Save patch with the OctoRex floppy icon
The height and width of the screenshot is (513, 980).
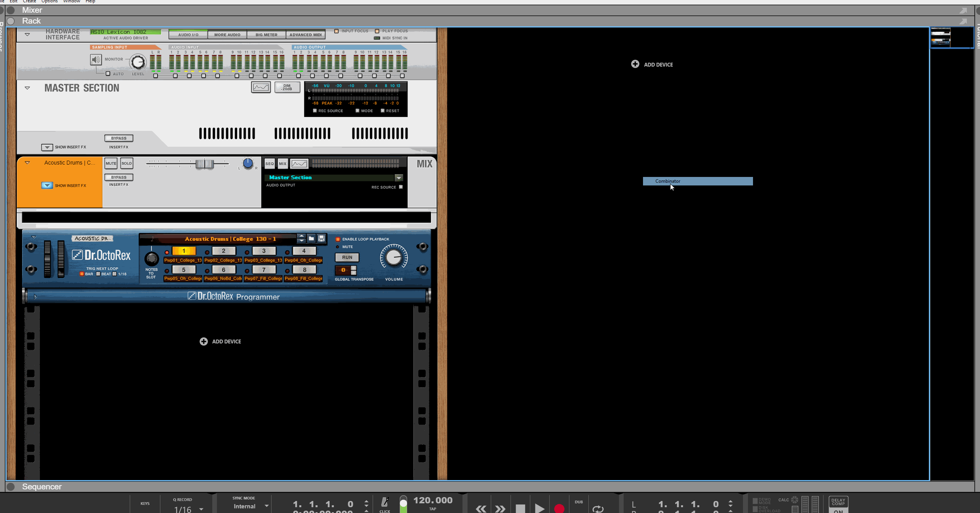(322, 238)
